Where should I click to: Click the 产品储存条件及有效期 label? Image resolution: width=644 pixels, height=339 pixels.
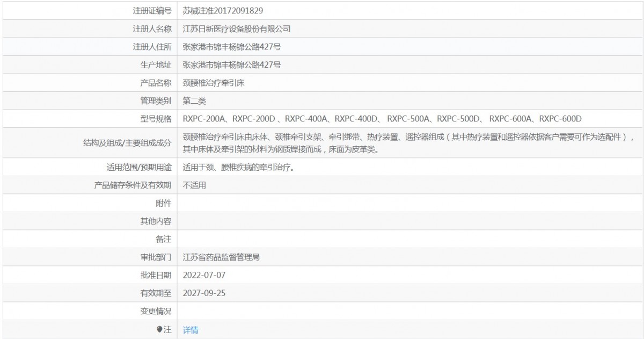point(133,185)
